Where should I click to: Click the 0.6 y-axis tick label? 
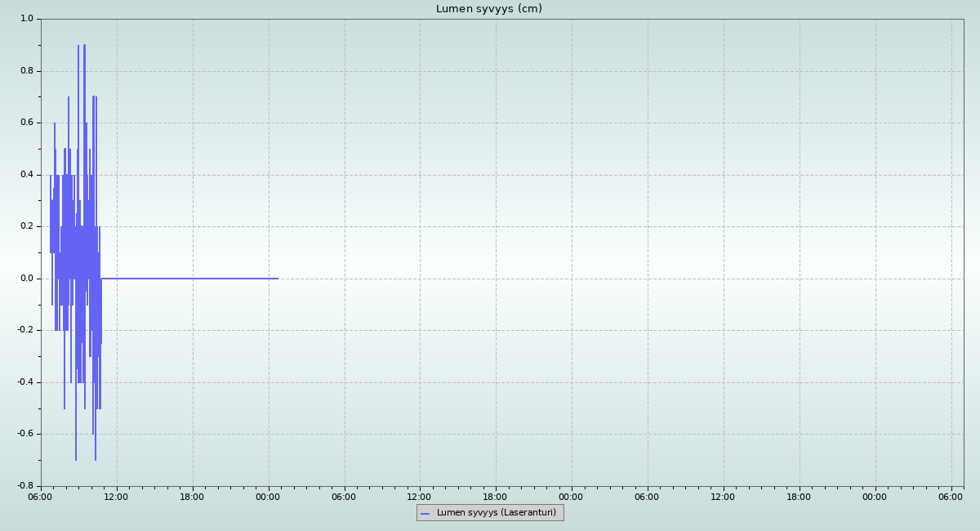tap(27, 123)
